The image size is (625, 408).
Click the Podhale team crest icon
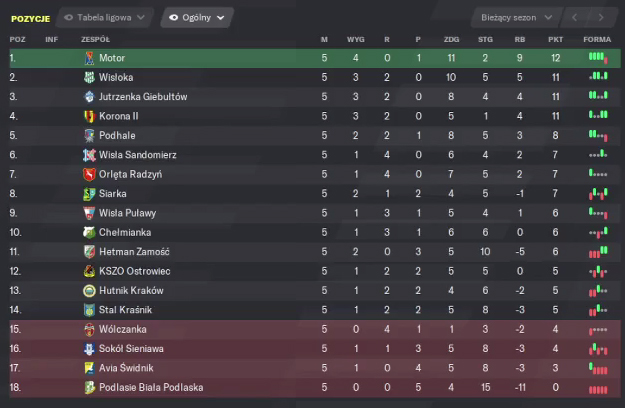pyautogui.click(x=90, y=135)
